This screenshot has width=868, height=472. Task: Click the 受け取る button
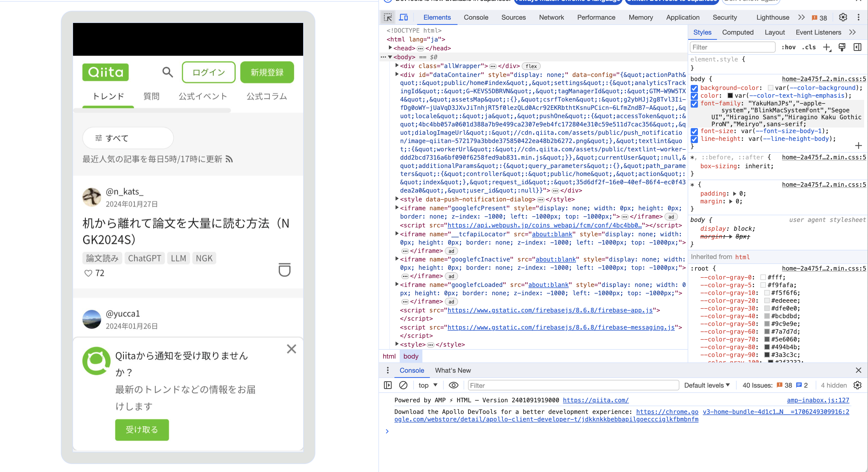click(x=142, y=429)
